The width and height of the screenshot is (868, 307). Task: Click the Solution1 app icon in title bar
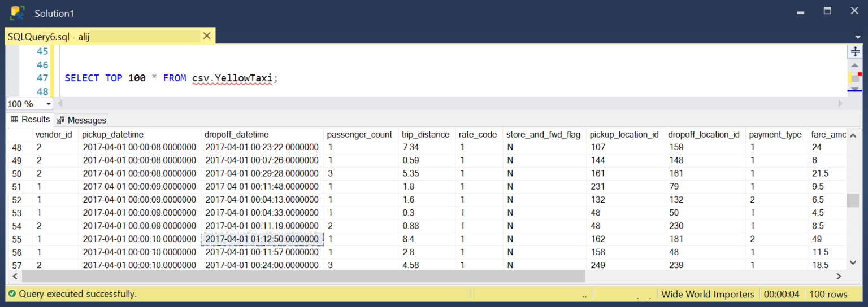[17, 13]
